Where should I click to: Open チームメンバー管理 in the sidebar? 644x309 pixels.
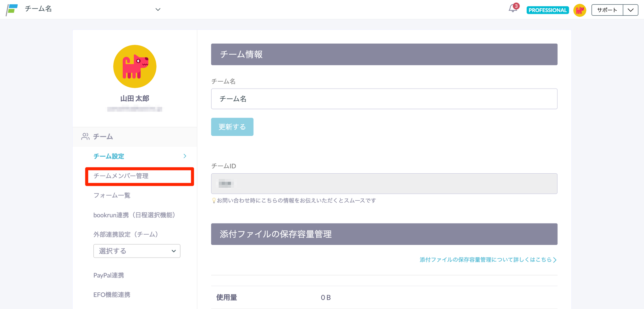tap(121, 176)
